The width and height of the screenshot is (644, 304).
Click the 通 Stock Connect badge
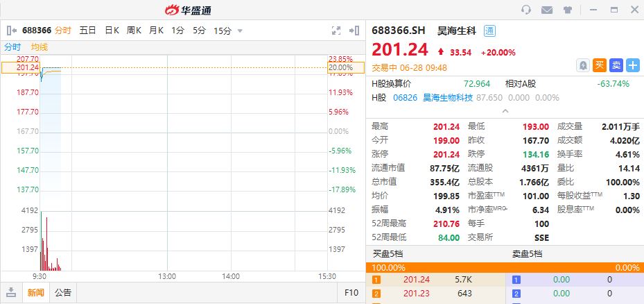(x=489, y=31)
